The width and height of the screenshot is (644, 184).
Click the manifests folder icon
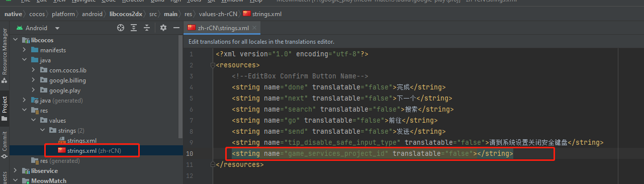click(x=35, y=50)
